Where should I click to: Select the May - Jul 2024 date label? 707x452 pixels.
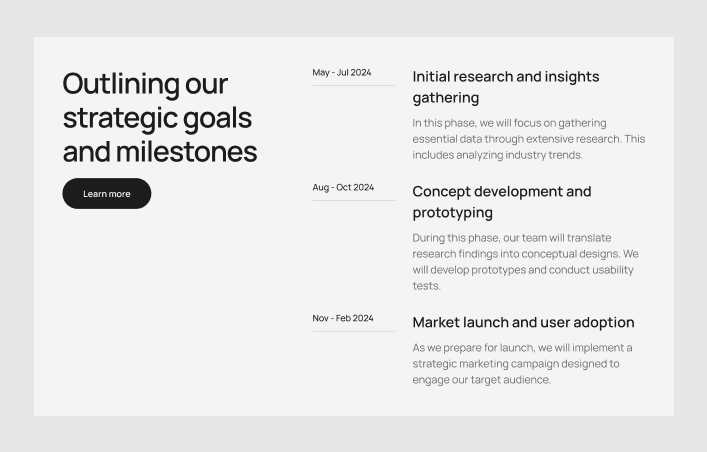pos(341,72)
